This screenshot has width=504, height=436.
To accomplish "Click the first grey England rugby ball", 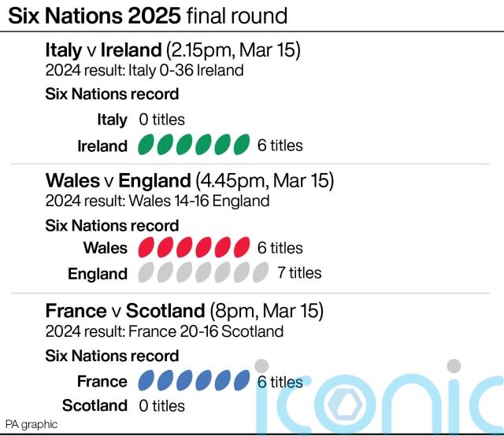I will tap(146, 273).
